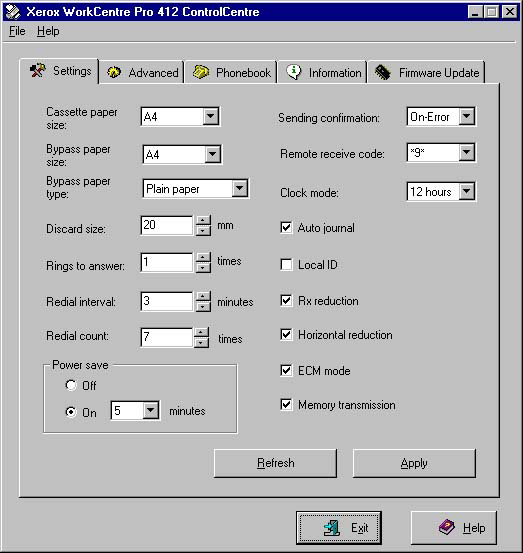Decrease Redial interval minutes
Viewport: 523px width, 553px height.
pyautogui.click(x=203, y=306)
